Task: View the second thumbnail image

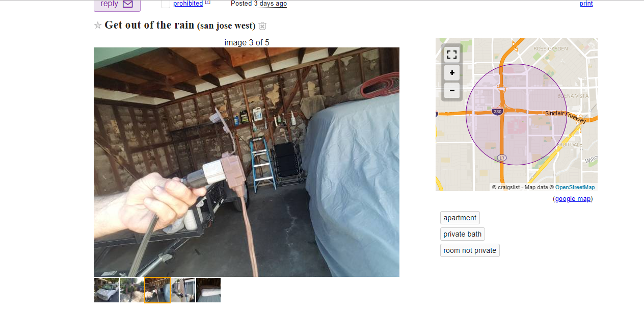Action: (132, 290)
